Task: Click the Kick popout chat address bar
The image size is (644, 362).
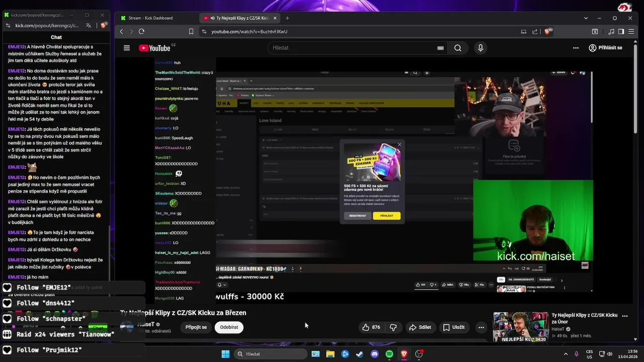Action: pos(47,25)
